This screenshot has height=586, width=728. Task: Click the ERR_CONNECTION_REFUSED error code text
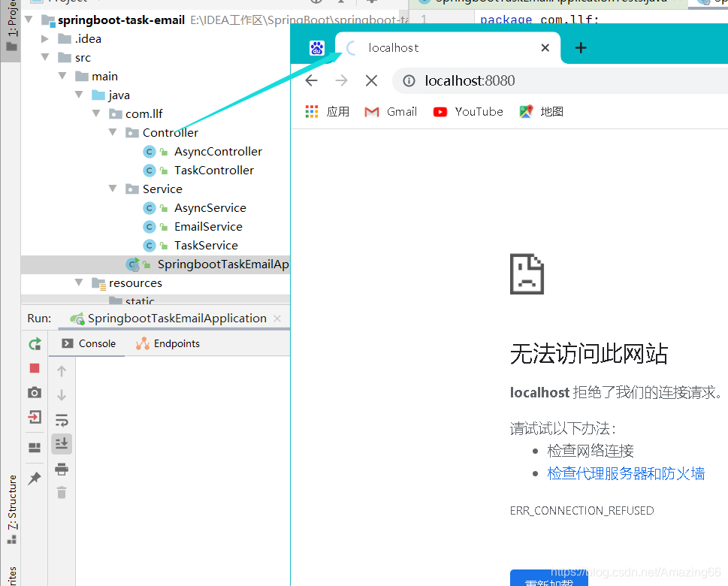tap(581, 511)
